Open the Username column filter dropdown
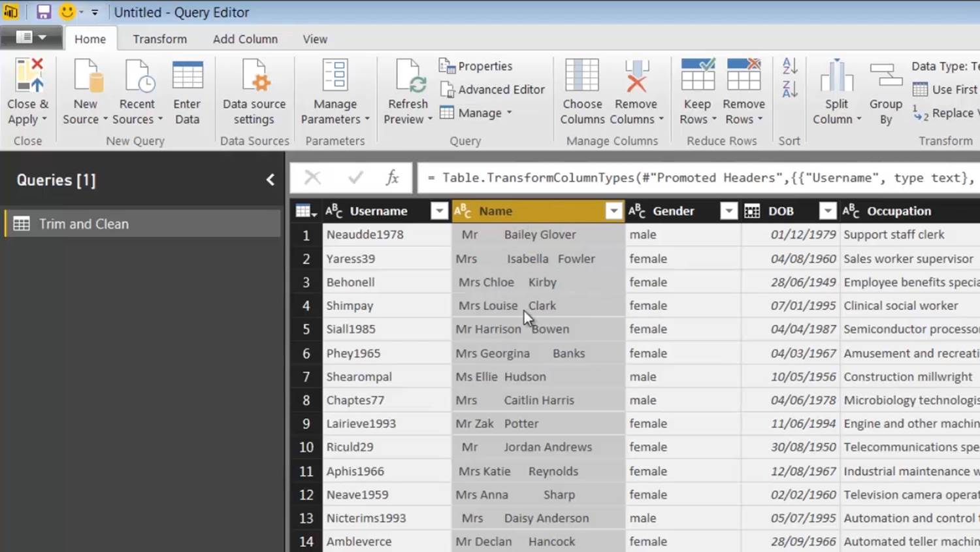This screenshot has width=980, height=552. tap(439, 211)
